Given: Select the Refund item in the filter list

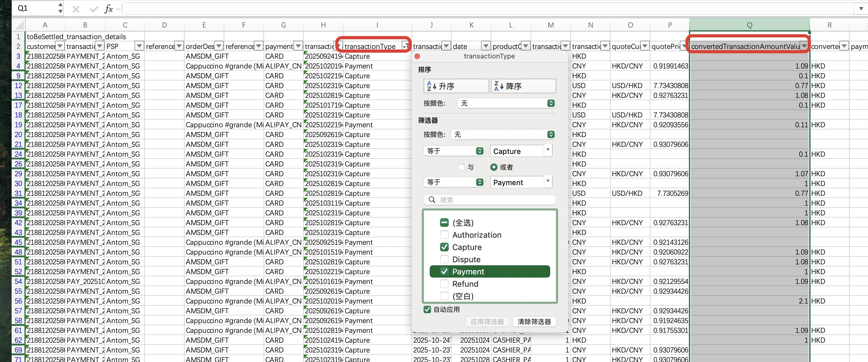Looking at the screenshot, I should pyautogui.click(x=465, y=284).
